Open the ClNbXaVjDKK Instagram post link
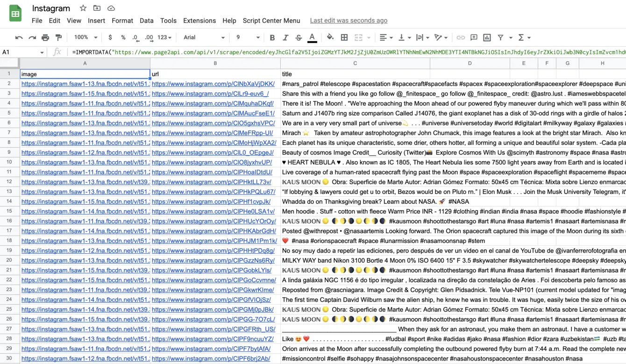The height and width of the screenshot is (364, 626). click(213, 84)
